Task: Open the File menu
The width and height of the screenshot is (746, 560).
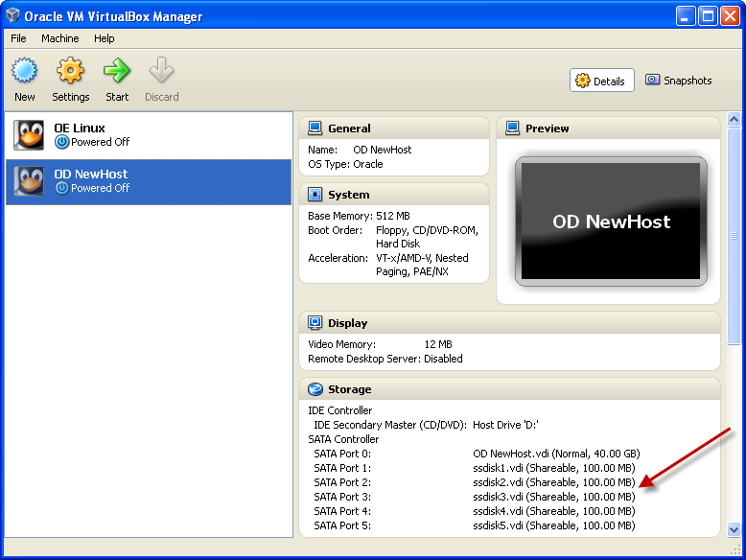Action: [18, 38]
